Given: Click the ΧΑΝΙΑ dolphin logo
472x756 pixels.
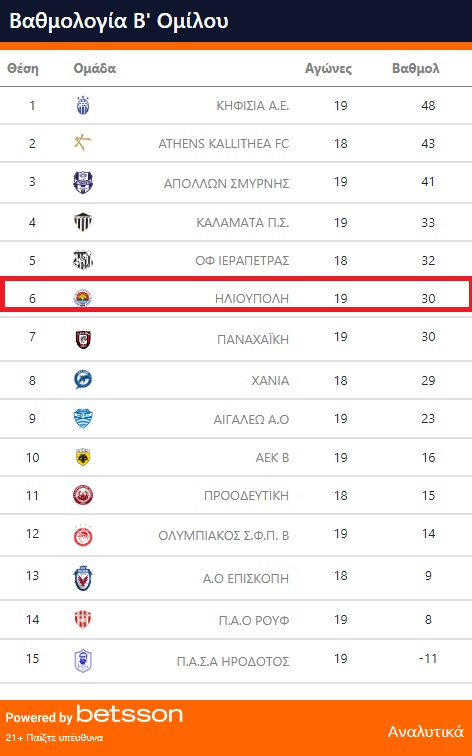Looking at the screenshot, I should [83, 380].
